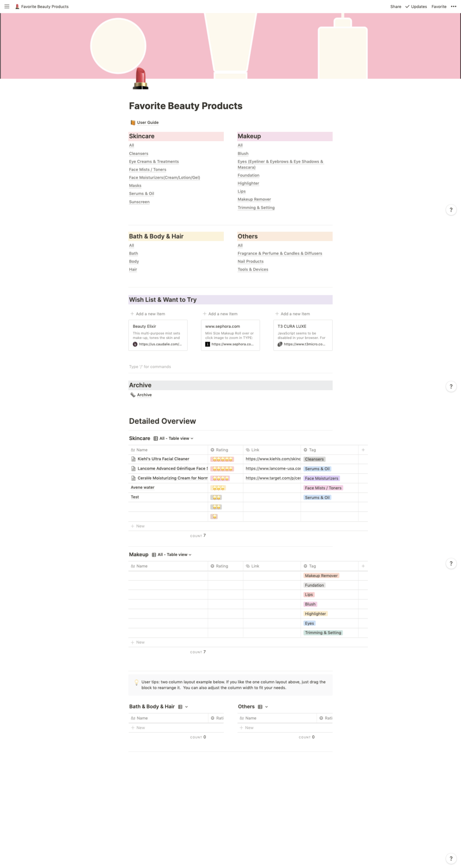Open the Fragrance & Perfume & Candles link
Screen dimensions: 461x868
280,254
